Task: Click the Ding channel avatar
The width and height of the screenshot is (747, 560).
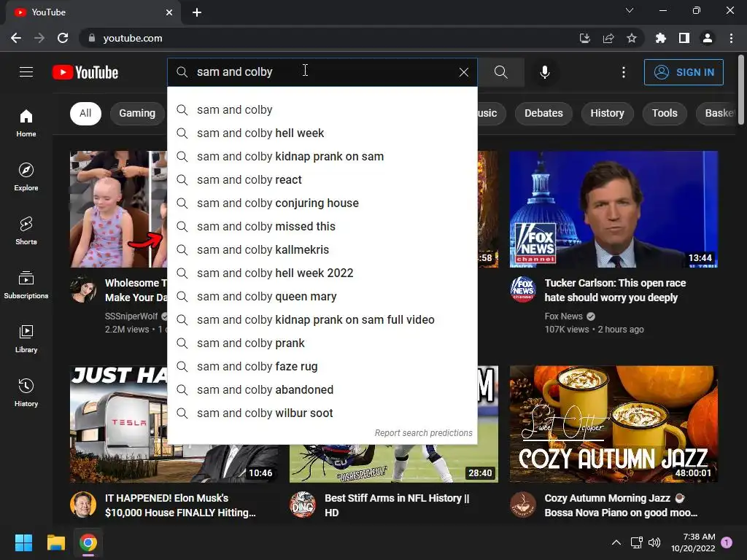Action: [x=303, y=505]
